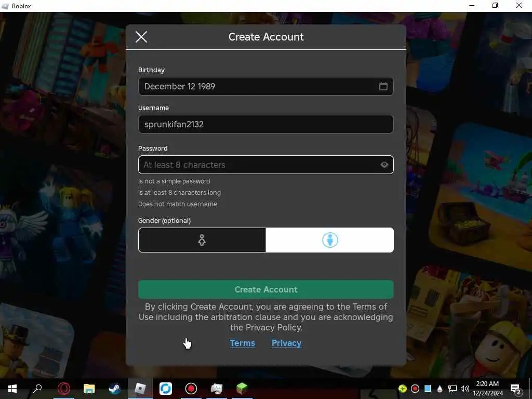Click the 'Does not match username' hint
Image resolution: width=532 pixels, height=399 pixels.
pyautogui.click(x=178, y=204)
